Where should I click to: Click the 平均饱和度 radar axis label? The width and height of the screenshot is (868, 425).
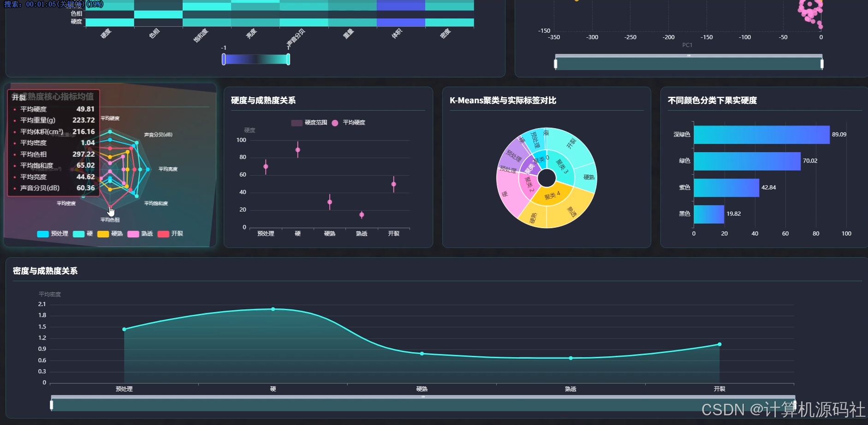156,203
